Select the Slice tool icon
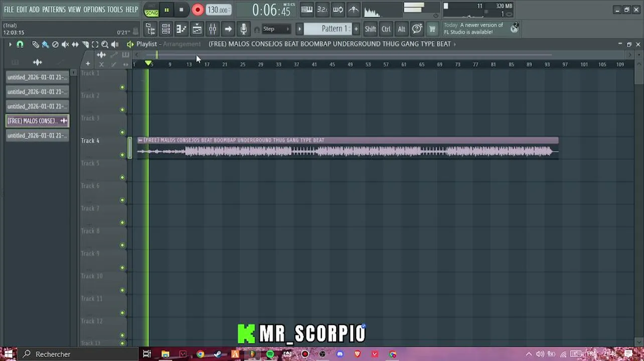This screenshot has height=361, width=644. (x=85, y=45)
